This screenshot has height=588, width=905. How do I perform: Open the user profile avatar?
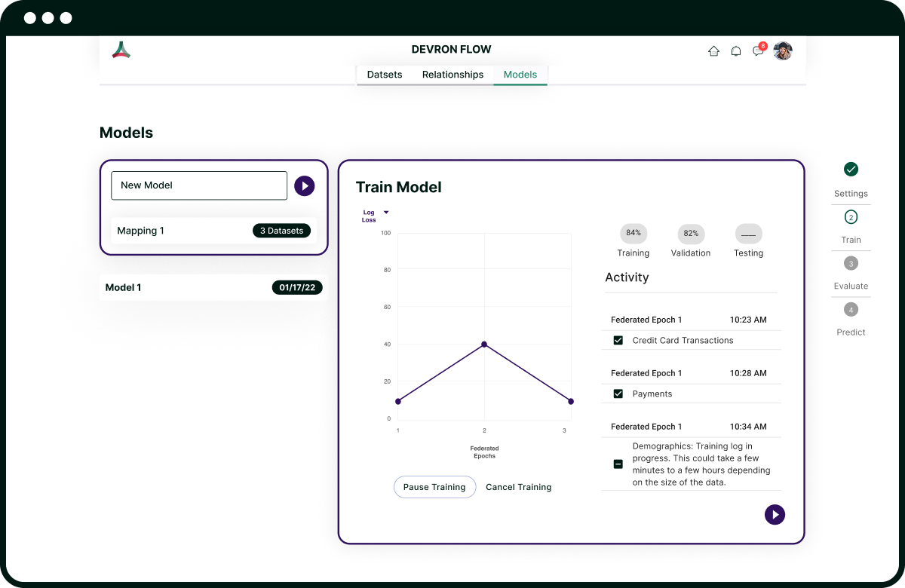[x=783, y=51]
